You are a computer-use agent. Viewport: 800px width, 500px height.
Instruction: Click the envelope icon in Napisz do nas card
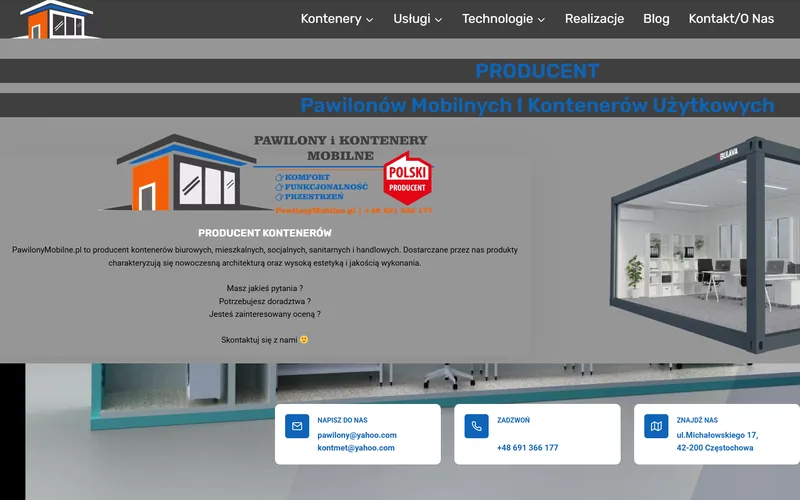tap(297, 426)
